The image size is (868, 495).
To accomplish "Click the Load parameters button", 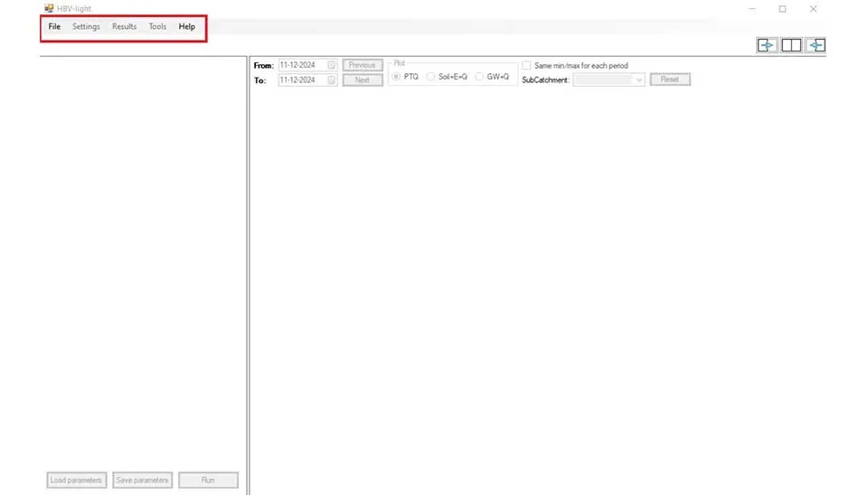I will point(77,481).
